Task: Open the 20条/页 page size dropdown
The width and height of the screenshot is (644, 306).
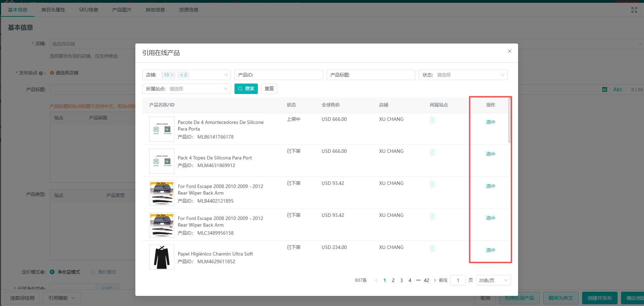Action: [x=493, y=280]
